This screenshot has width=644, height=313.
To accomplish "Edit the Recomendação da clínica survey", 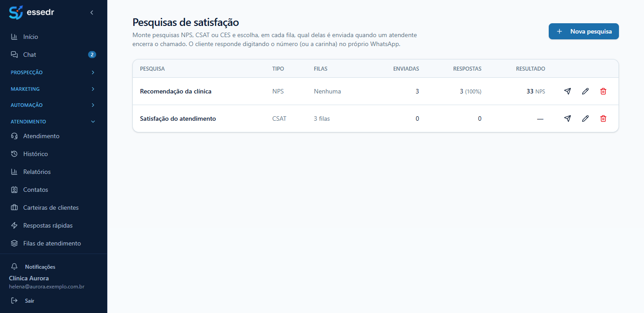I will point(585,91).
